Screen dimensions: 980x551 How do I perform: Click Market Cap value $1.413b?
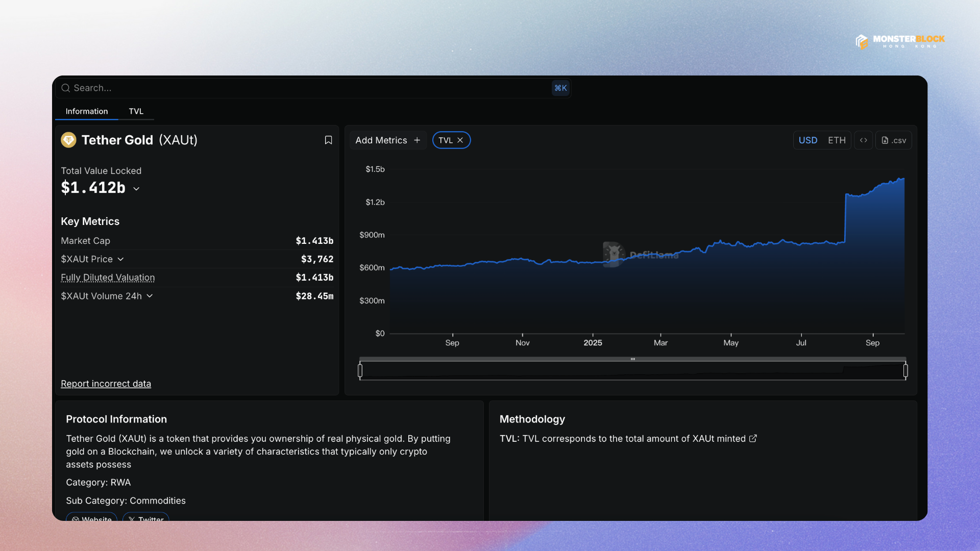(314, 241)
